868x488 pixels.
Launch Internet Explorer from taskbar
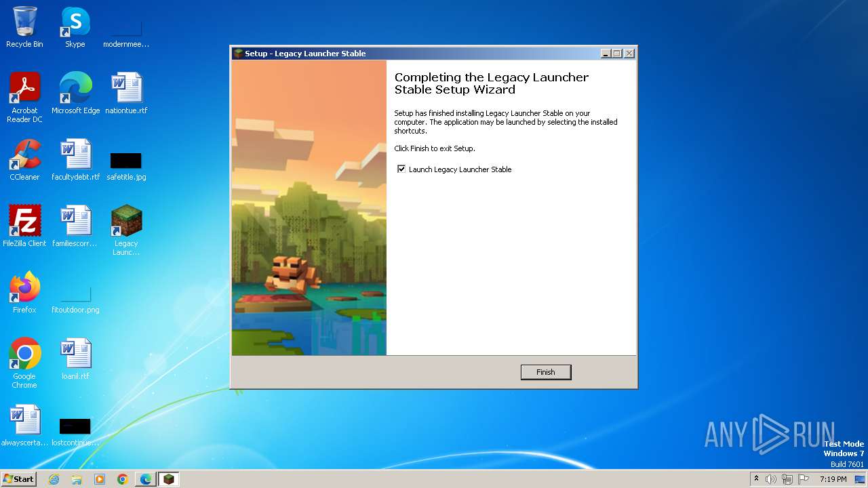click(54, 479)
